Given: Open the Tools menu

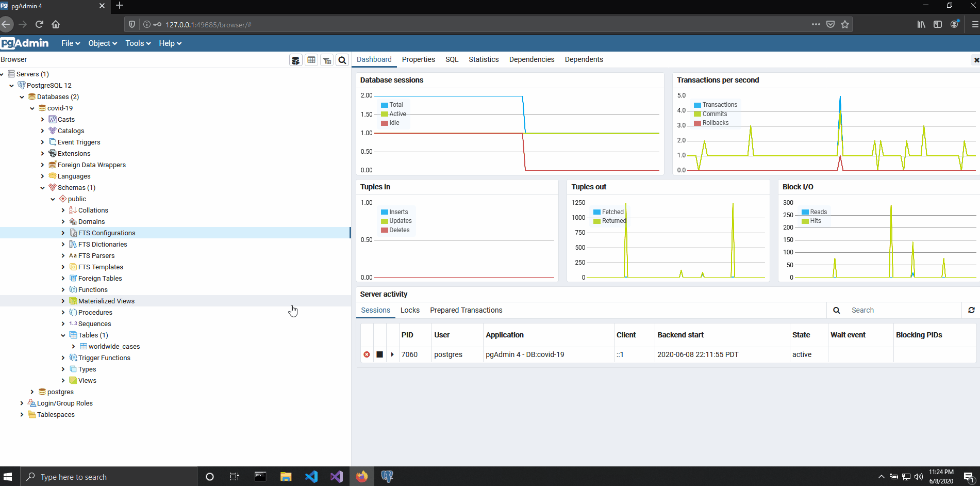Looking at the screenshot, I should point(138,43).
